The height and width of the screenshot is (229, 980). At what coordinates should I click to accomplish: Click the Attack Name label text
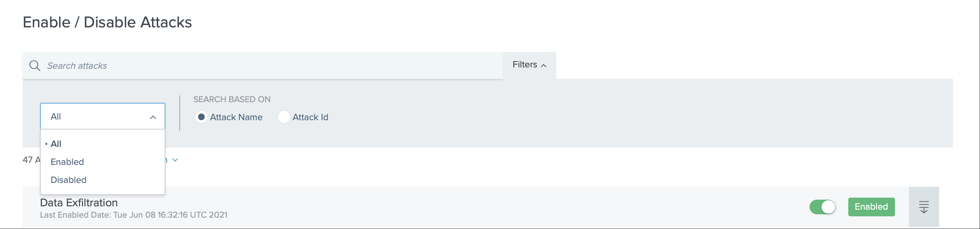pos(236,118)
